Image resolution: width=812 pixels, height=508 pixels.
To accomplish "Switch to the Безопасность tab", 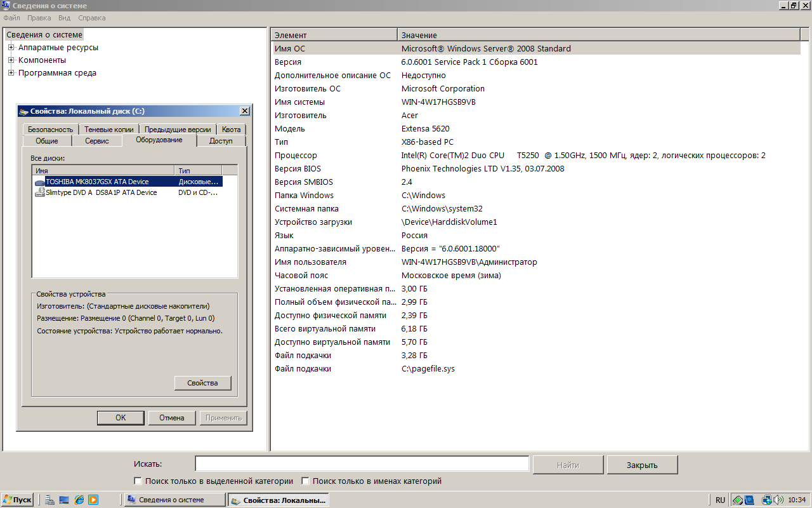I will pyautogui.click(x=51, y=130).
